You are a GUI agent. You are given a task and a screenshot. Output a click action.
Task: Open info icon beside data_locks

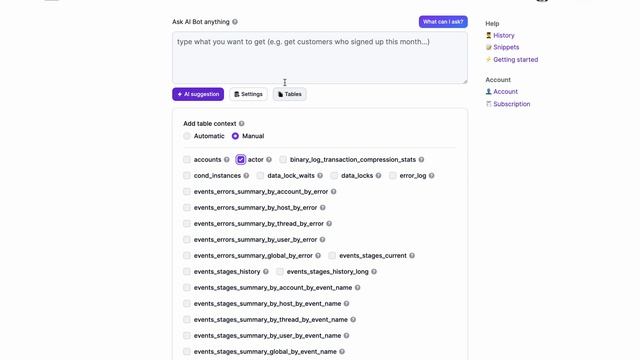click(x=378, y=176)
